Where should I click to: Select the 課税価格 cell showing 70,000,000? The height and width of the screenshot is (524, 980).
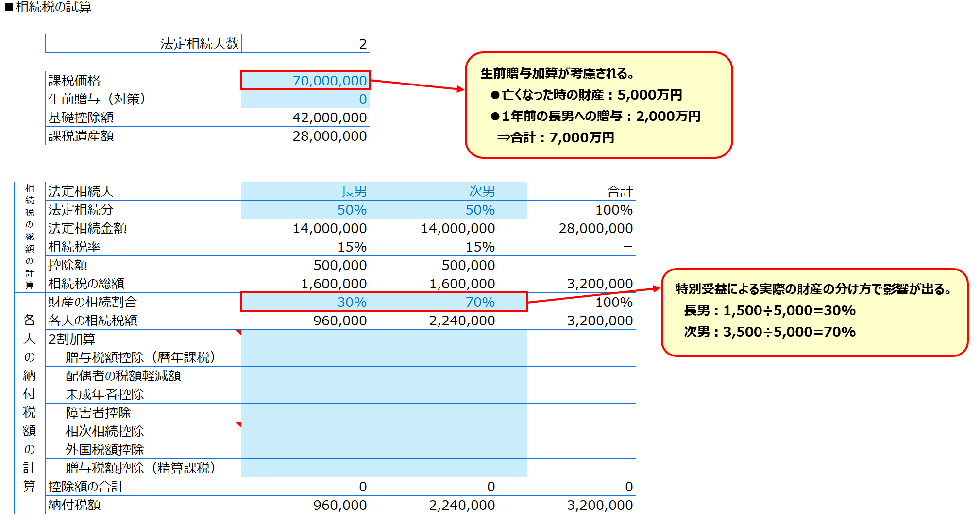point(305,81)
